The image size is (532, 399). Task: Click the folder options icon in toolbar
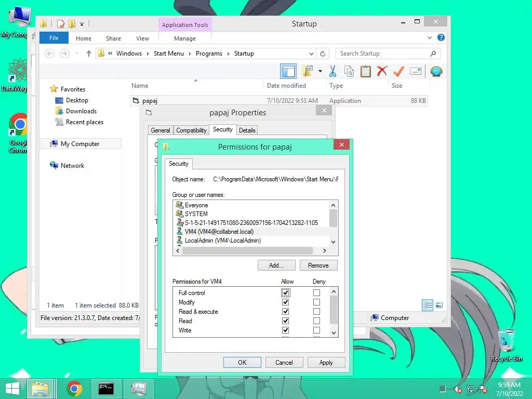click(308, 71)
